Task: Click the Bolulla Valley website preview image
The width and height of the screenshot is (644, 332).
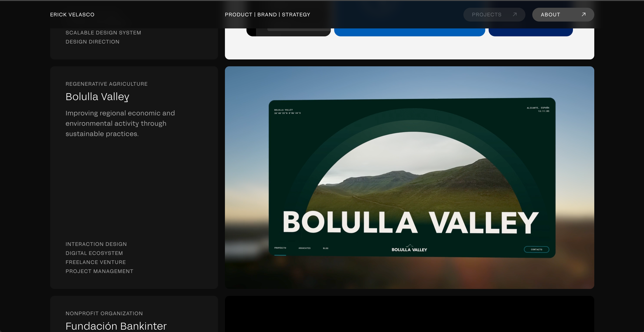Action: 409,175
